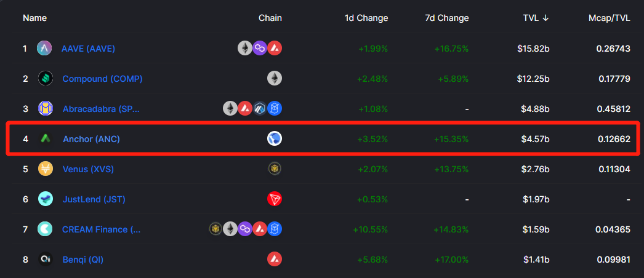Sort by the 7d Change column header
Viewport: 644px width, 278px height.
(x=447, y=18)
